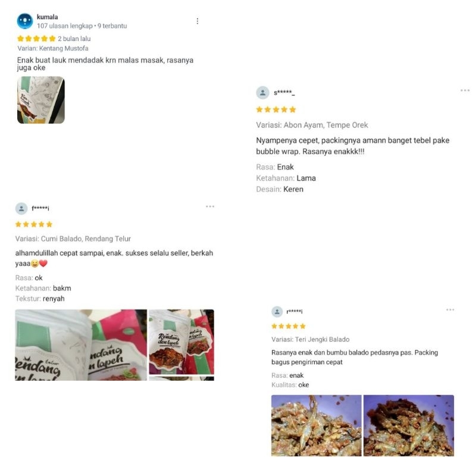Click the avatar icon of user s*****_
The width and height of the screenshot is (476, 476).
(263, 93)
